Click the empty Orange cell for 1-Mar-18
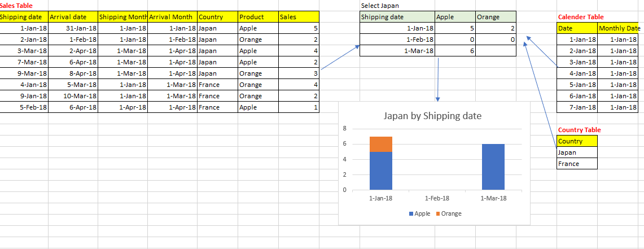Screen dimensions: 644x249 pyautogui.click(x=496, y=51)
